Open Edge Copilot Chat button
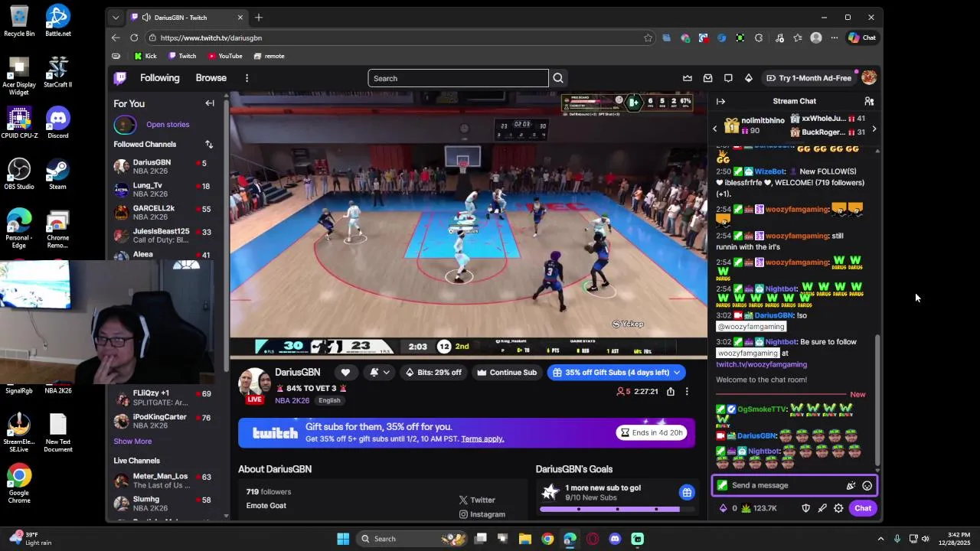This screenshot has height=551, width=980. click(x=862, y=37)
